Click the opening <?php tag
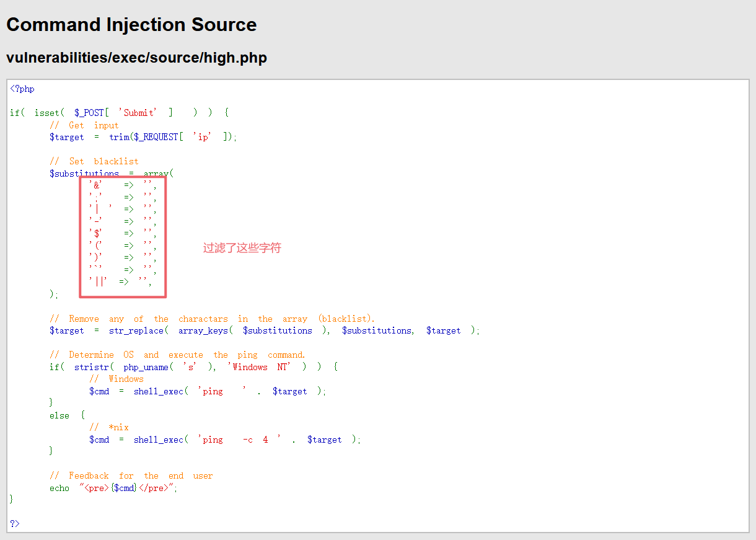Screen dimensions: 756x540 click(x=22, y=89)
